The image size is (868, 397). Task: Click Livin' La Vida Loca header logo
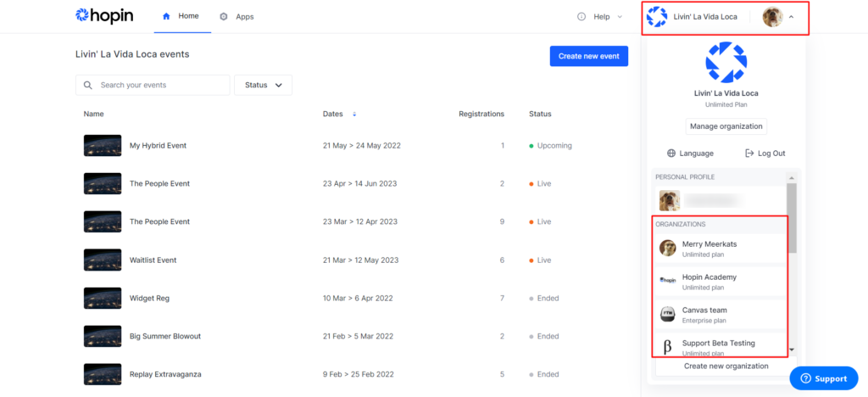click(x=657, y=17)
